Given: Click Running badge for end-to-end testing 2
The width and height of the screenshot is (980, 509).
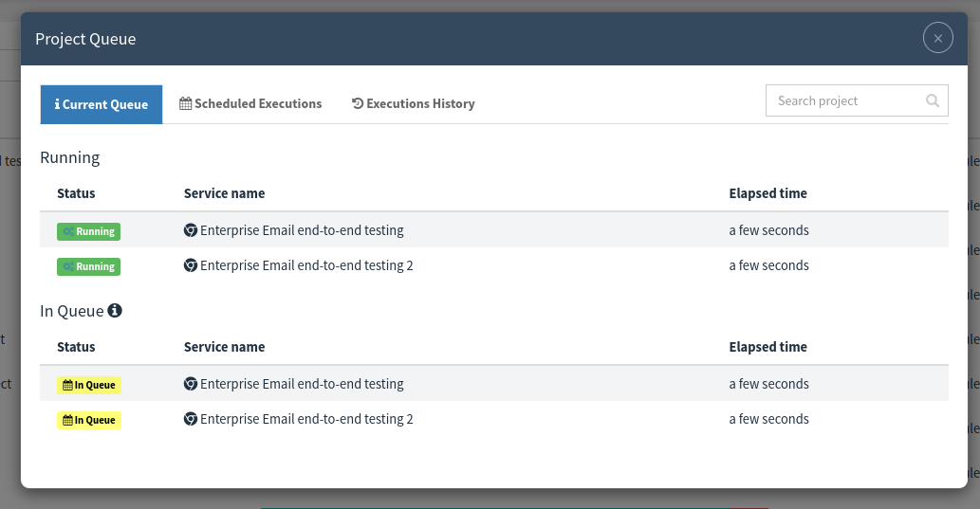Looking at the screenshot, I should pos(89,266).
